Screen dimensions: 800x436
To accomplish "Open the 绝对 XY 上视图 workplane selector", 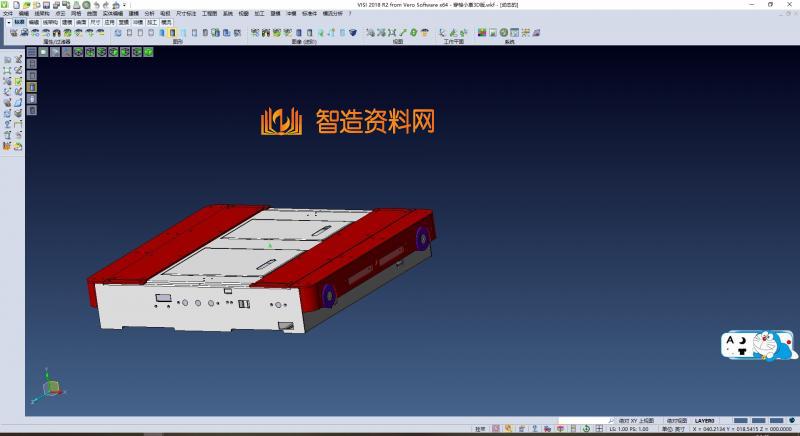I will point(636,421).
